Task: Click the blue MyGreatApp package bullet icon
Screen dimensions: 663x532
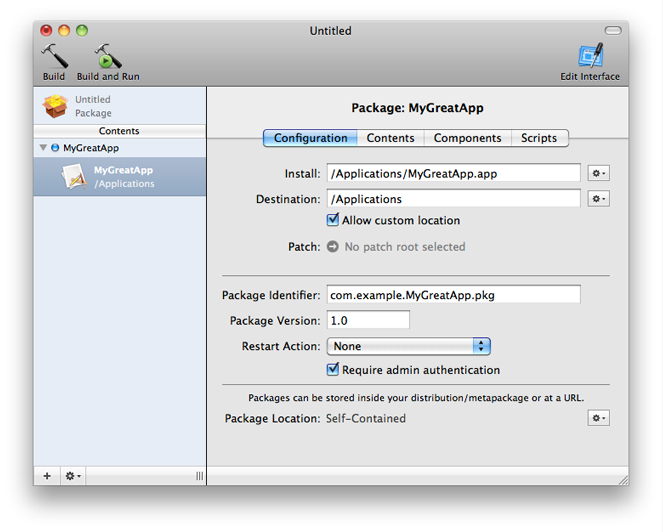Action: (x=55, y=148)
